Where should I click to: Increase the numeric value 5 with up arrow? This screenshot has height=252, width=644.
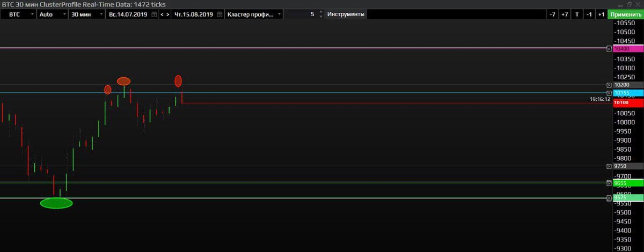pos(321,12)
